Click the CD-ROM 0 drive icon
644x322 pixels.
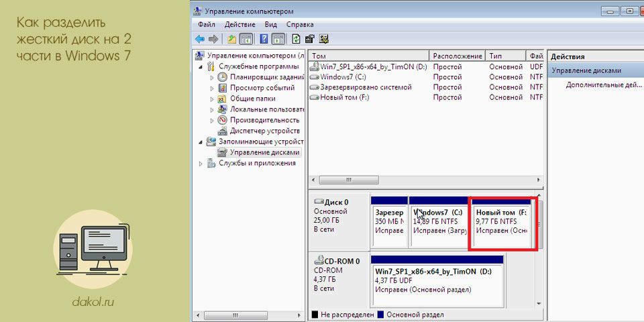[x=319, y=260]
